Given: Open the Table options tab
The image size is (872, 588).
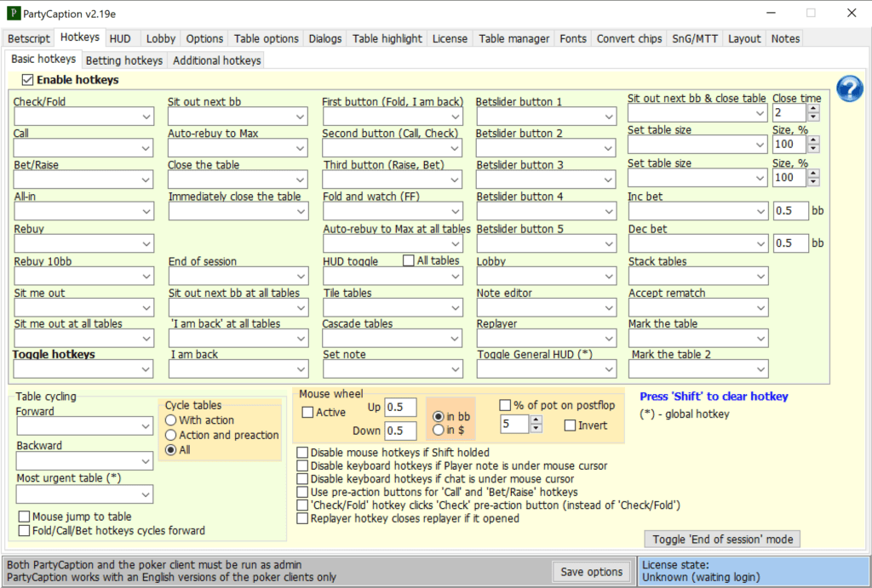Looking at the screenshot, I should pyautogui.click(x=267, y=39).
